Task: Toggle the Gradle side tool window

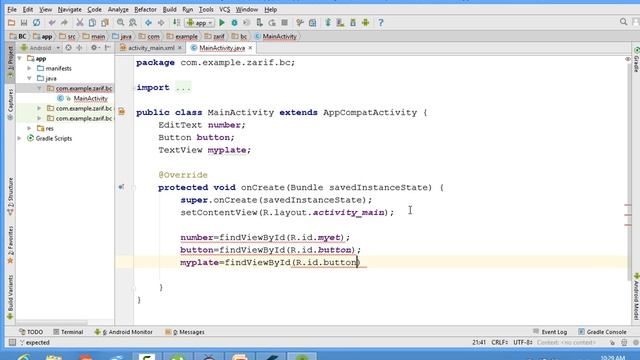Action: coord(636,60)
